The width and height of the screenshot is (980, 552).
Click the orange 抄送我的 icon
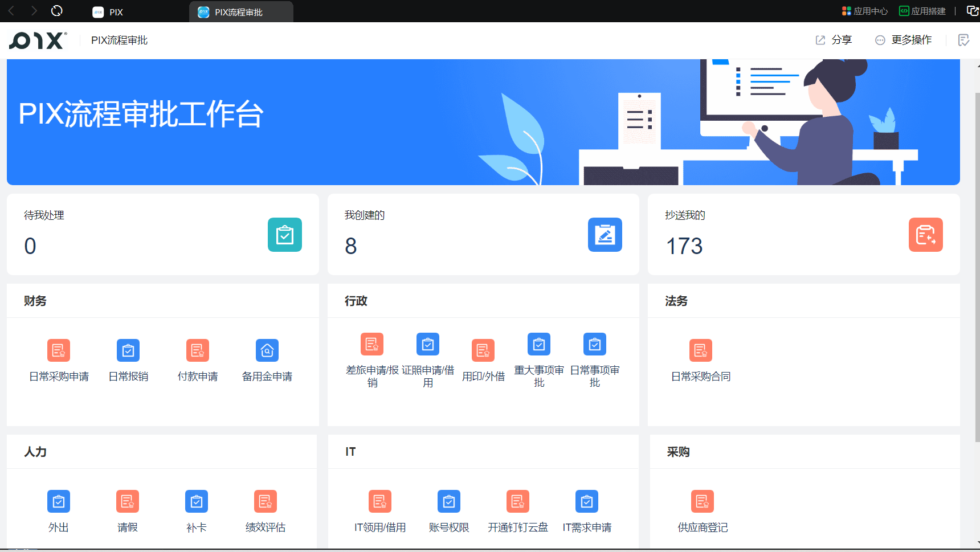[926, 235]
